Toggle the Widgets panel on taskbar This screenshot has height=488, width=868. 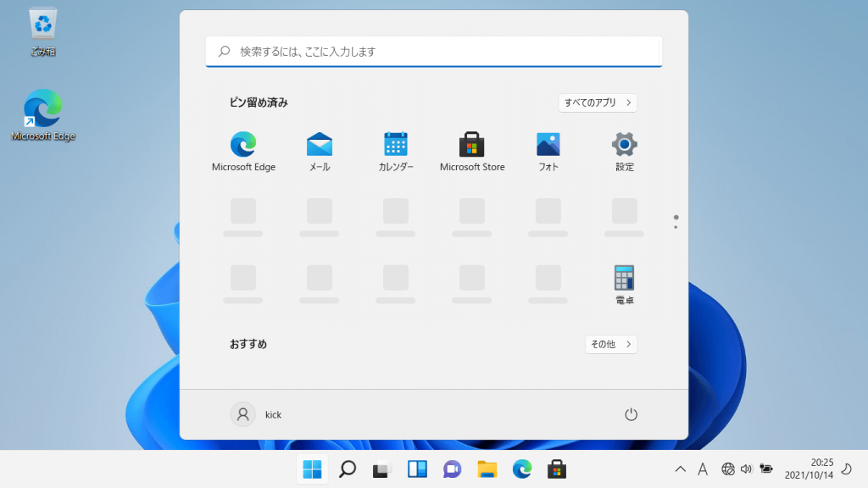coord(417,469)
